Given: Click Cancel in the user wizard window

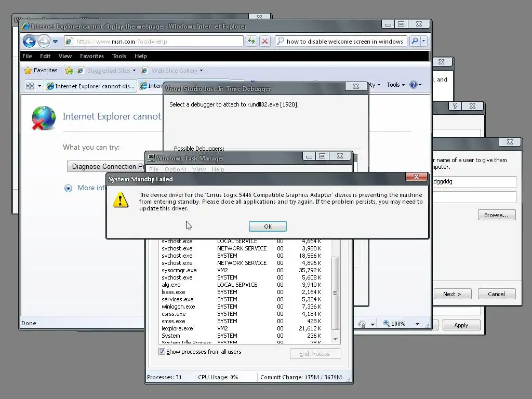Looking at the screenshot, I should click(497, 294).
